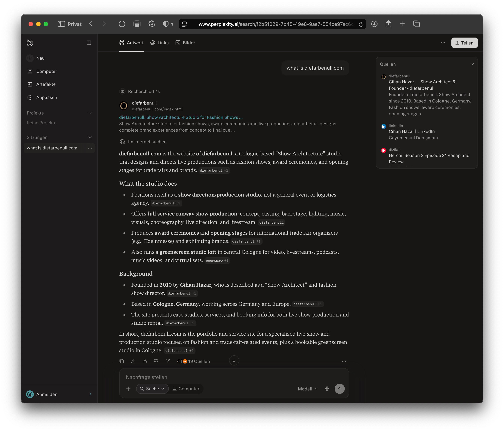The image size is (504, 431).
Task: Open the diefarbenull Show Architecture Studio link
Action: (181, 117)
